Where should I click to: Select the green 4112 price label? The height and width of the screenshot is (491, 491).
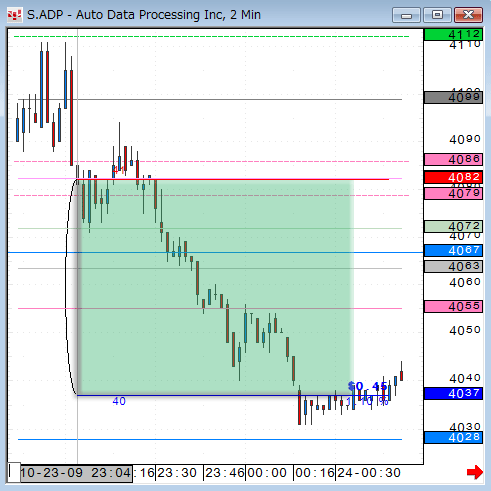453,34
